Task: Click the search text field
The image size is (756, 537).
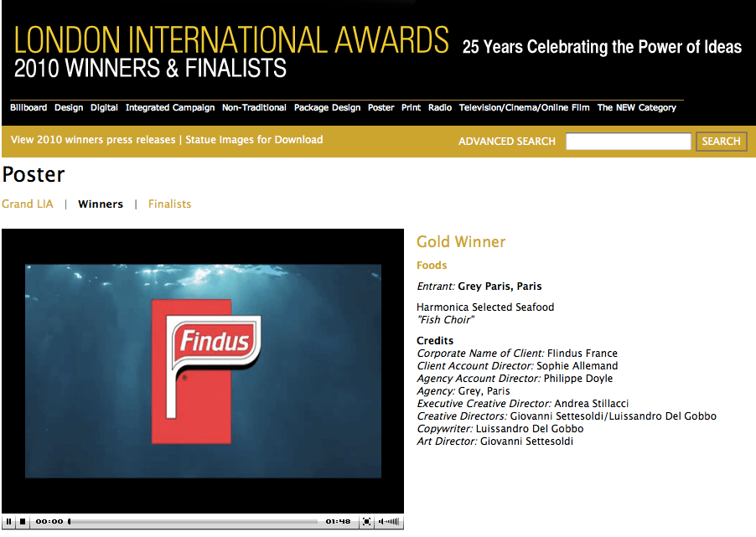Action: [629, 142]
